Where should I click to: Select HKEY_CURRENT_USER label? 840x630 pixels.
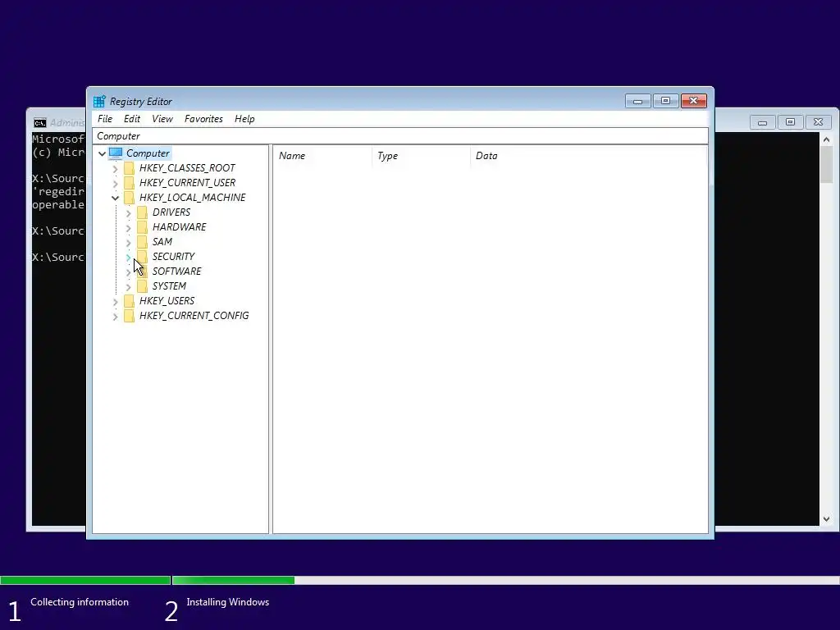(x=187, y=183)
